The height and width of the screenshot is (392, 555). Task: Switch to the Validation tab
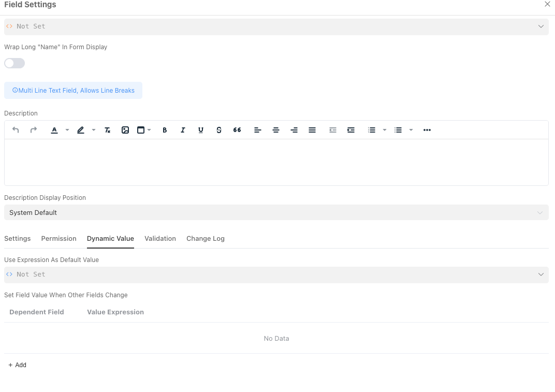(160, 239)
